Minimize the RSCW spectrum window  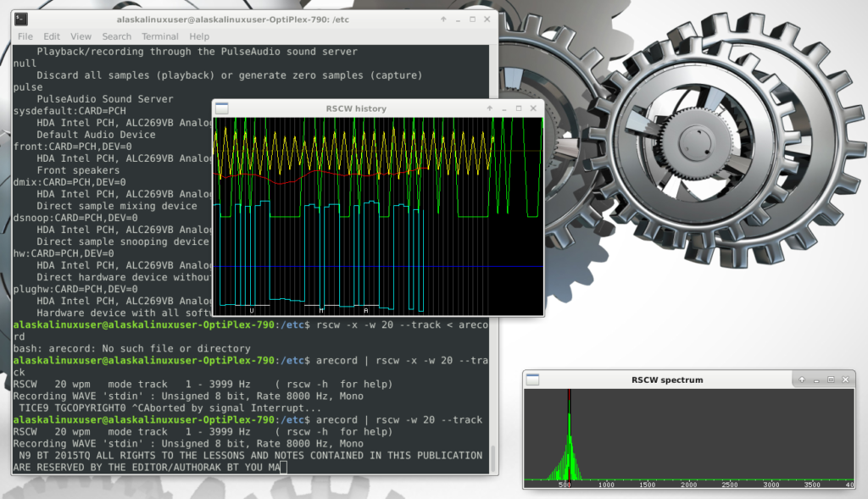tap(816, 380)
